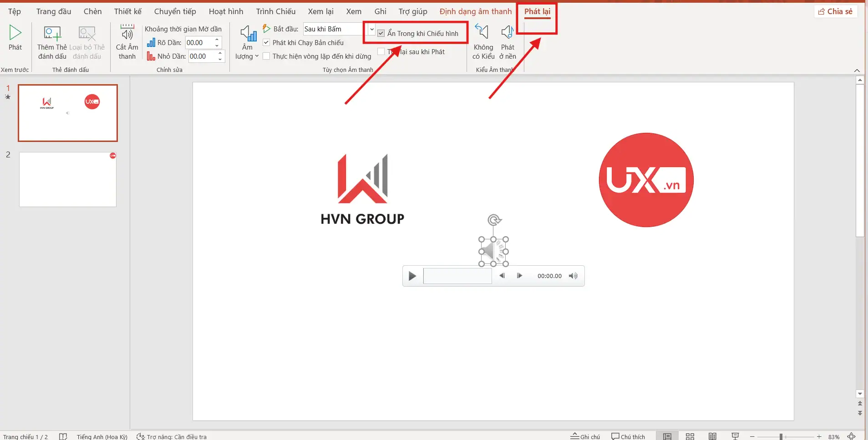Open reading view from status bar
Viewport: 868px width, 440px height.
click(712, 436)
